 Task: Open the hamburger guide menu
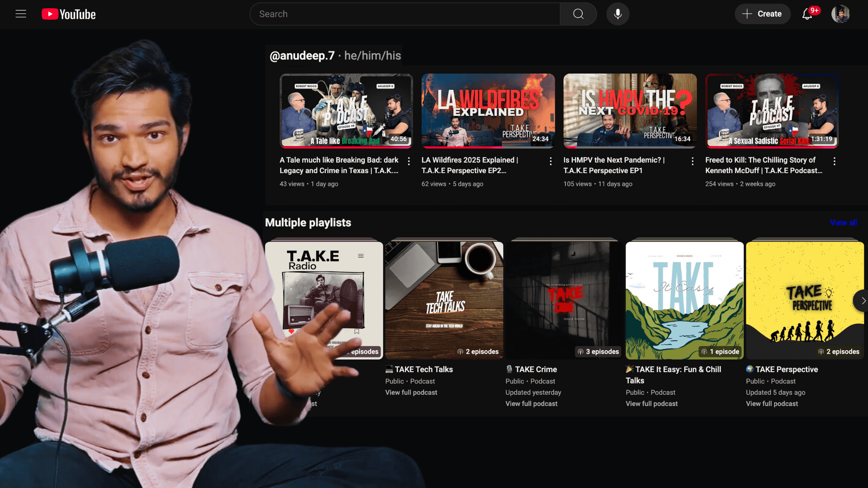(21, 14)
